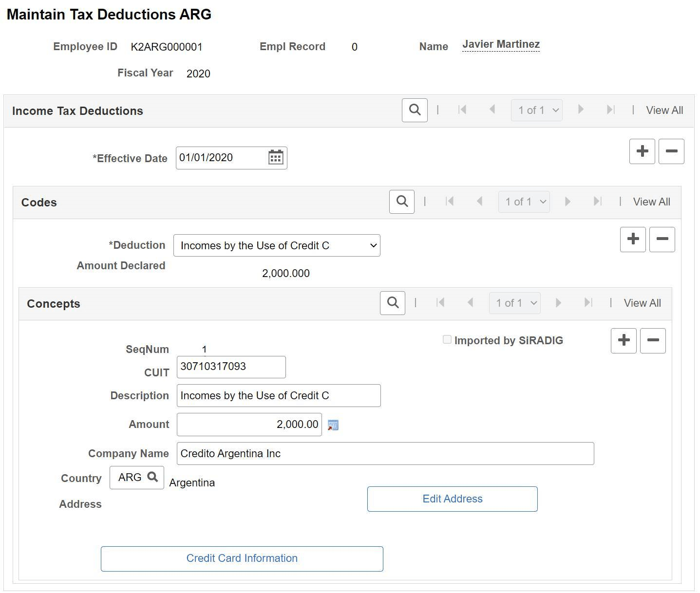Add a new Concepts row with plus button

pyautogui.click(x=623, y=340)
